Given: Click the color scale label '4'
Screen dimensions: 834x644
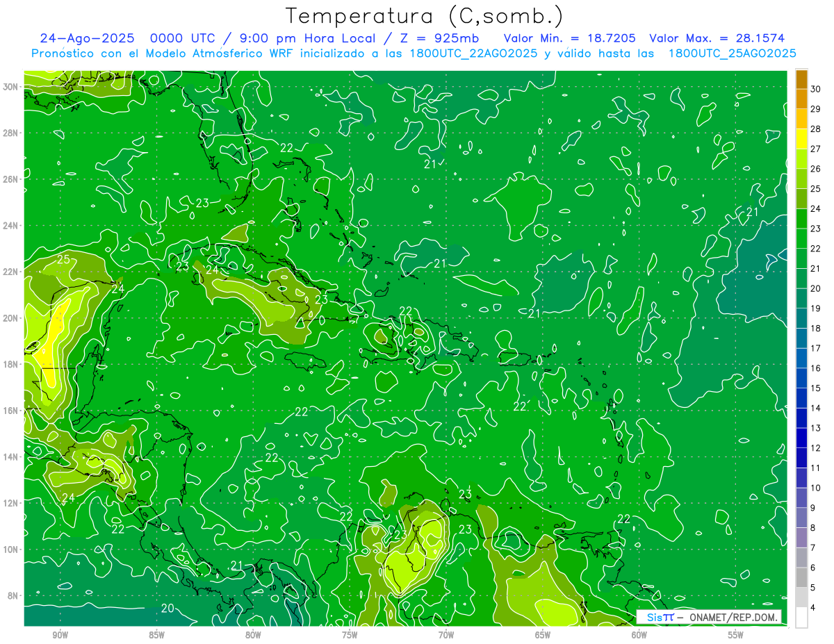Looking at the screenshot, I should [813, 609].
